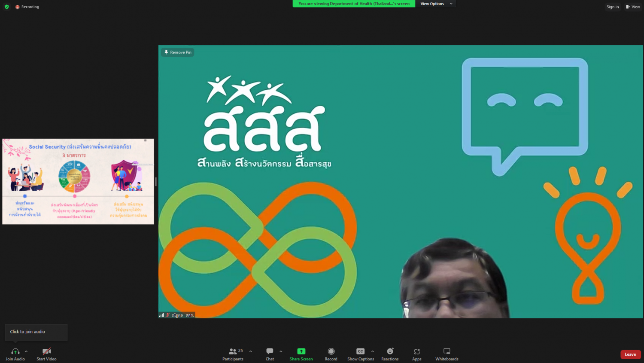Select the shared Social Security slide thumbnail
This screenshot has width=644, height=363.
coord(78,181)
